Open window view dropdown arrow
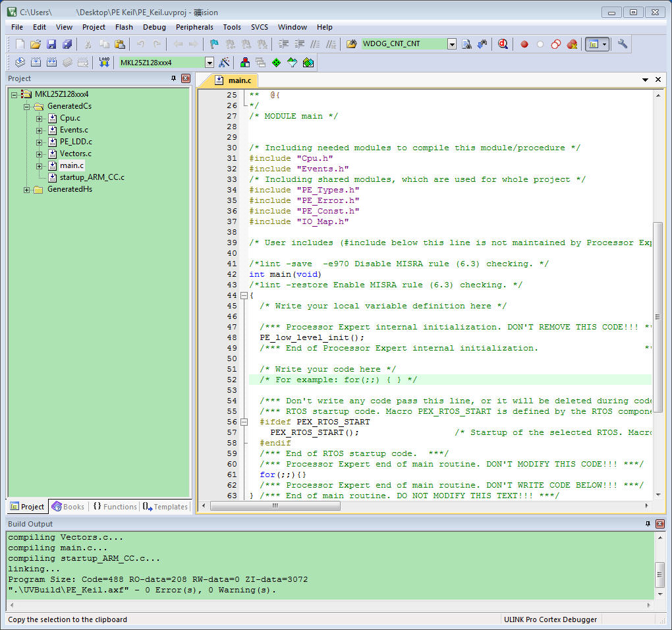Image resolution: width=672 pixels, height=630 pixels. tap(605, 43)
